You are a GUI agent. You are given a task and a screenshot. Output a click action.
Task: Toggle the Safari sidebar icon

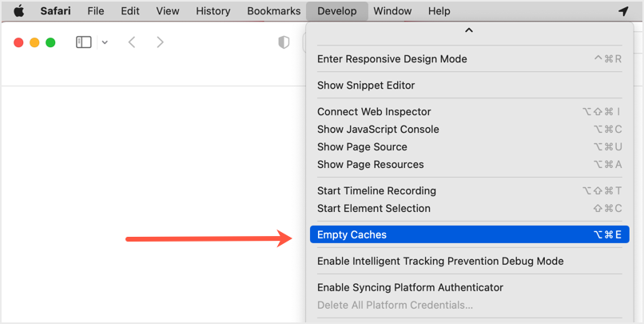(x=83, y=42)
